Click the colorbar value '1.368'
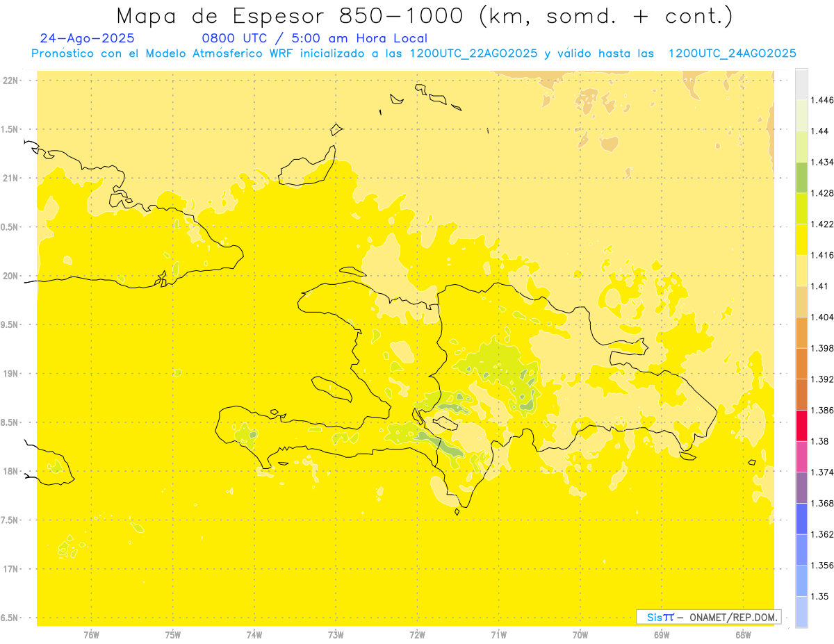 822,503
